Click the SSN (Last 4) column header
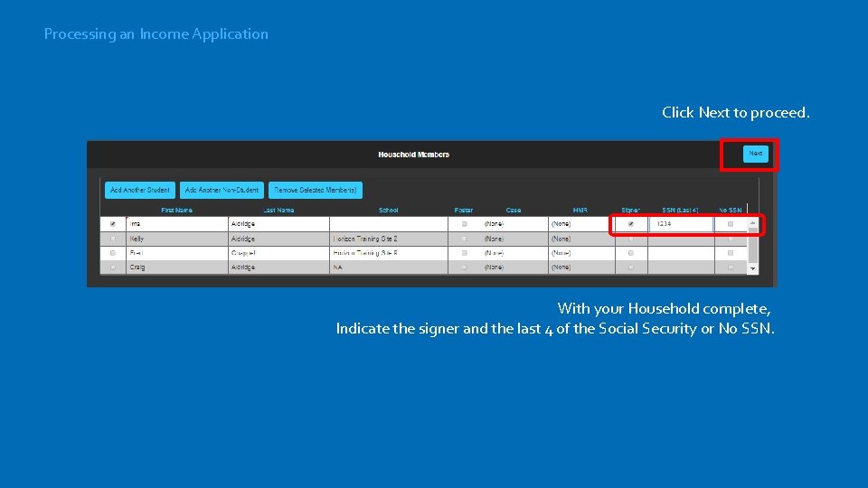This screenshot has height=488, width=868. click(x=680, y=211)
